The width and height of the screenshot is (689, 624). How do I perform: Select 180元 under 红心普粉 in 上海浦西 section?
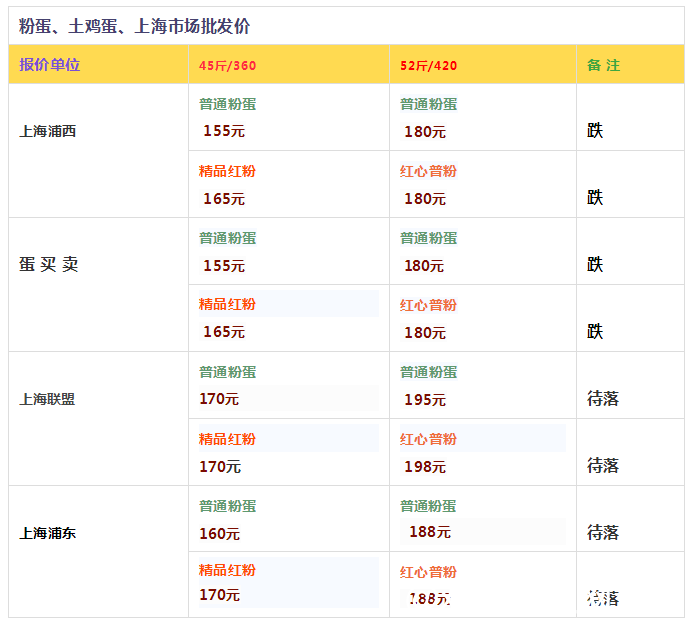click(425, 199)
